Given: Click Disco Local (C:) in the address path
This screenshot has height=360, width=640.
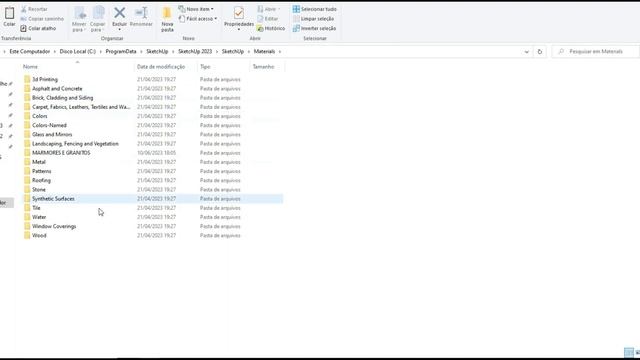Looking at the screenshot, I should point(78,51).
